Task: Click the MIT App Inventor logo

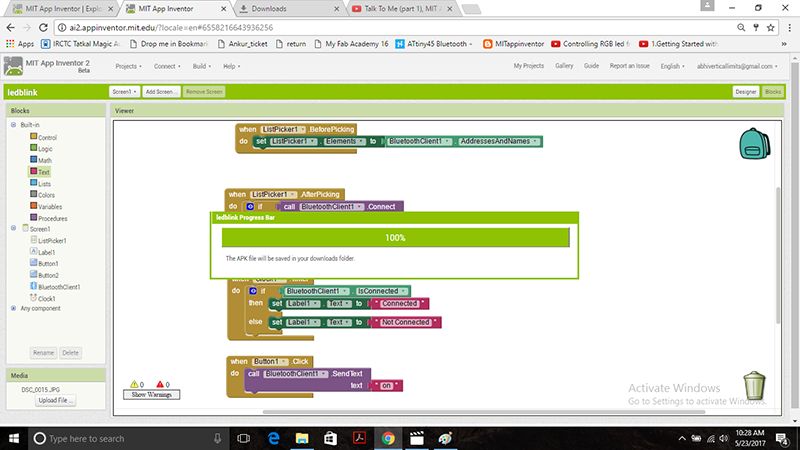Action: point(13,66)
